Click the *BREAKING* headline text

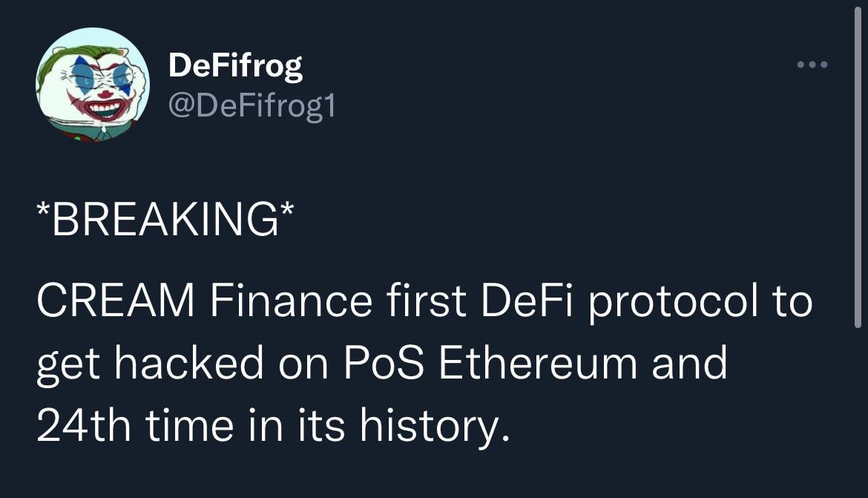coord(164,220)
